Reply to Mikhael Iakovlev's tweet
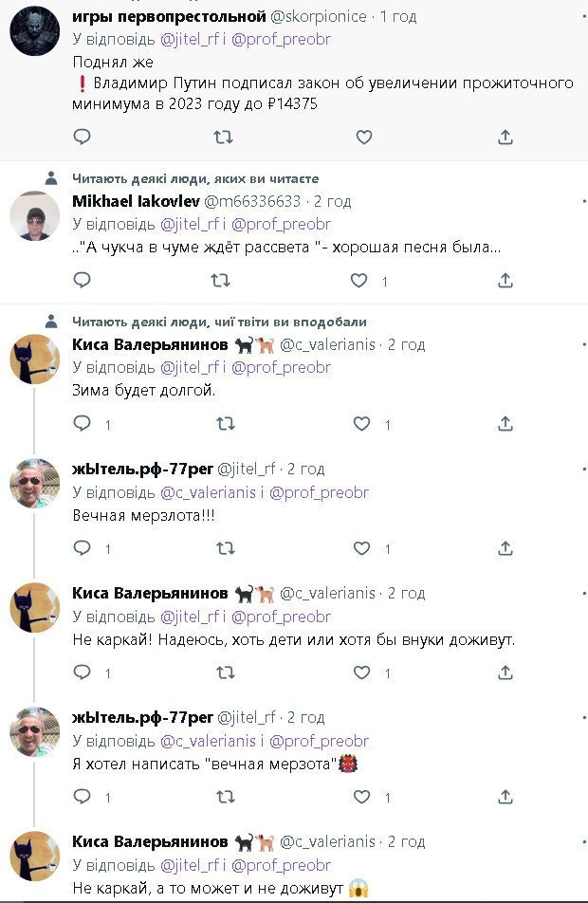Screen dimensions: 588x903 pos(83,281)
